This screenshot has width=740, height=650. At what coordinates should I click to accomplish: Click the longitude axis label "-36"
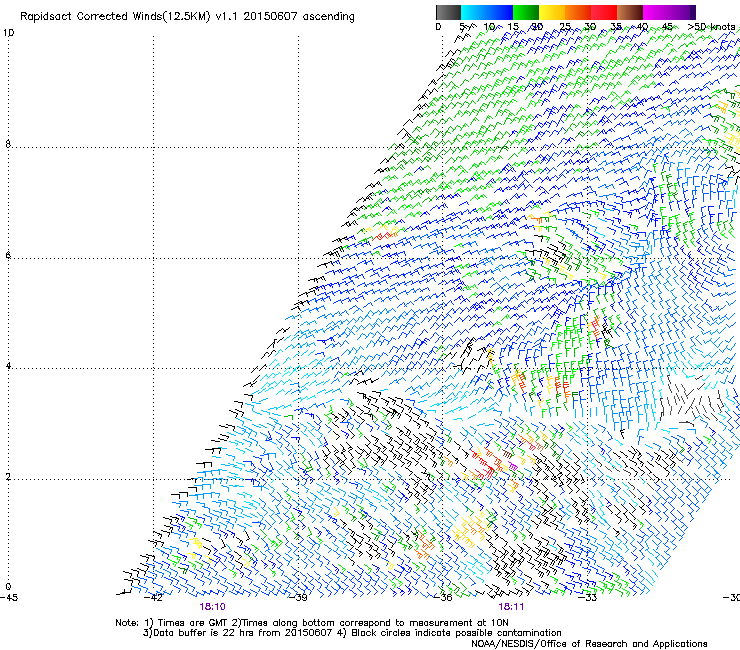[443, 598]
